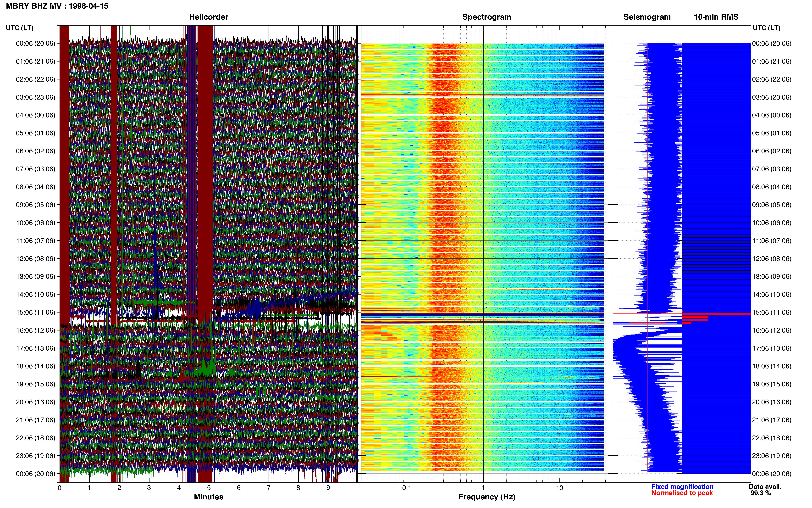Click frequency tick label 10
The image size is (812, 508).
[559, 488]
